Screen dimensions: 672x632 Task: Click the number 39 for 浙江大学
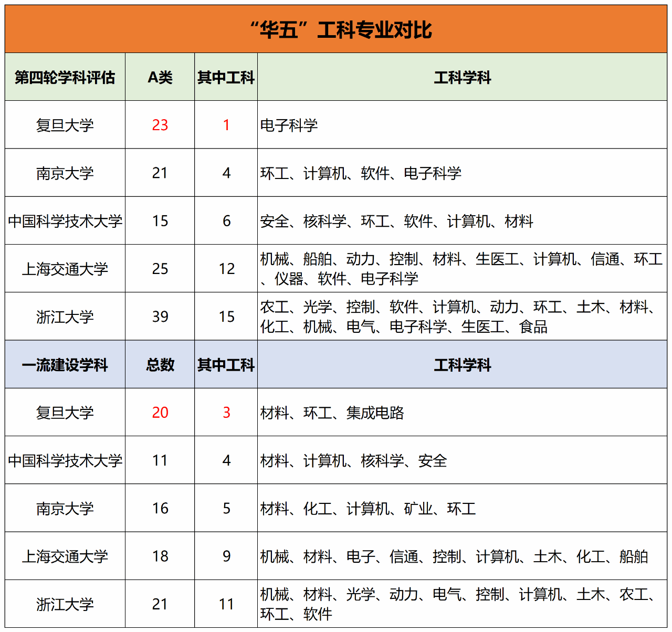click(x=160, y=317)
